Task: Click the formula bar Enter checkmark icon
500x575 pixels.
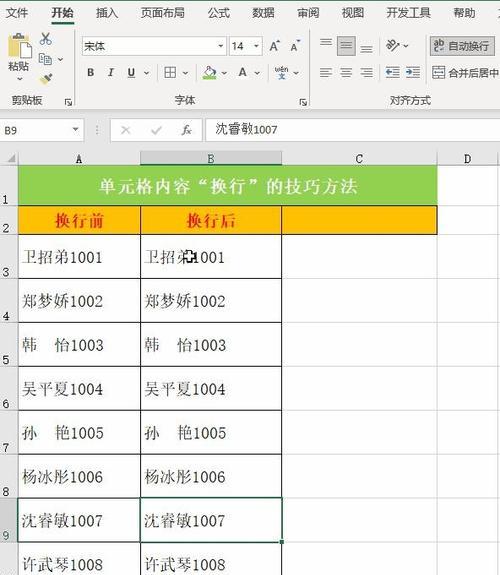Action: [x=156, y=130]
